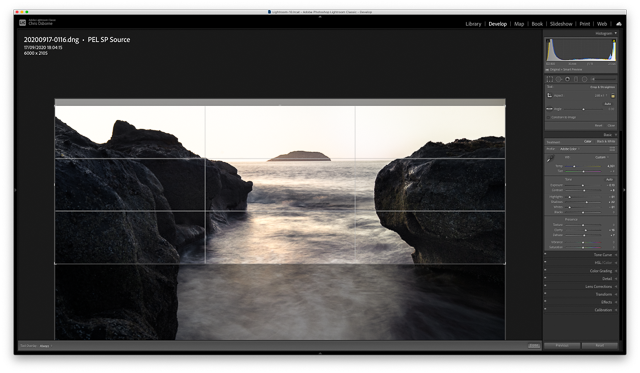Expand the Transform panel
Screen dimensions: 640x373
click(616, 294)
